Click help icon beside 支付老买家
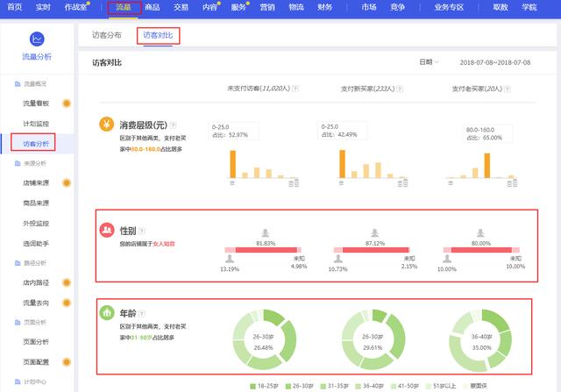Image resolution: width=561 pixels, height=392 pixels. tap(508, 89)
